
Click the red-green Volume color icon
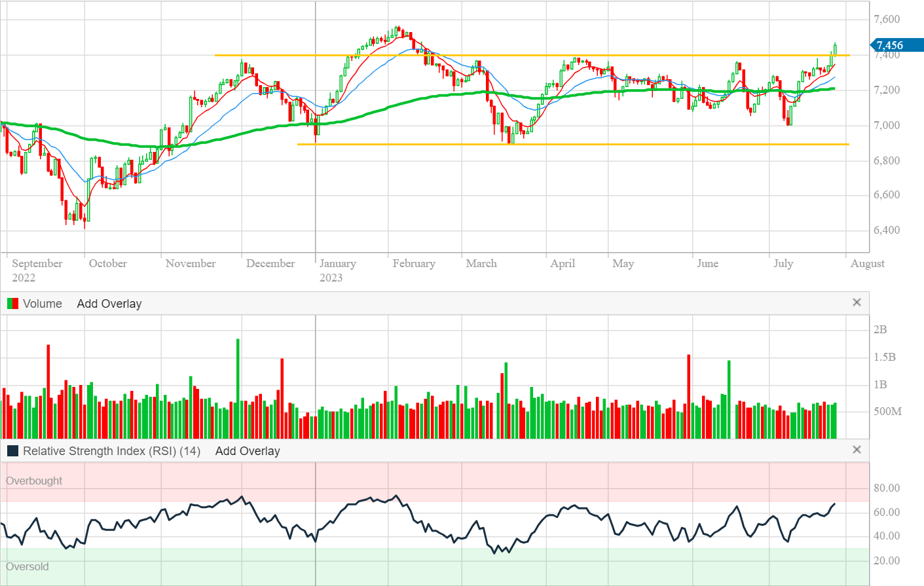(x=12, y=304)
